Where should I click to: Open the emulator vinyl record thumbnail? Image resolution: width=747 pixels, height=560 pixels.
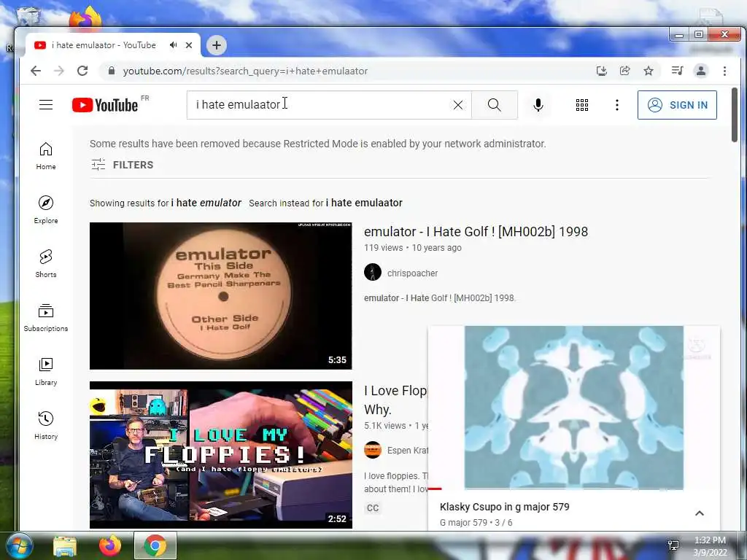[220, 296]
